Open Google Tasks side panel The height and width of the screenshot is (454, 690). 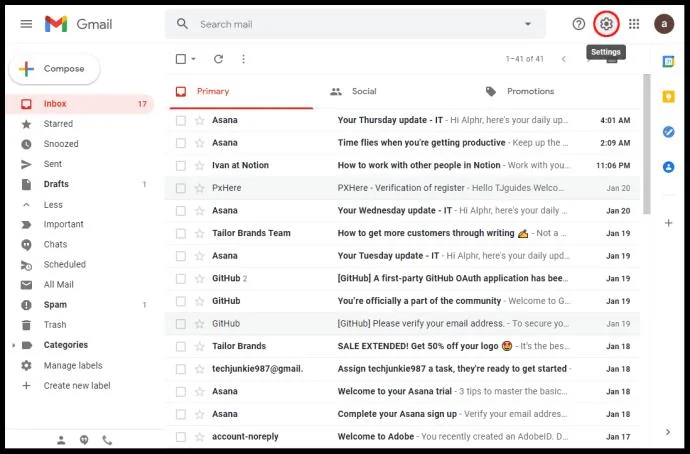click(668, 132)
